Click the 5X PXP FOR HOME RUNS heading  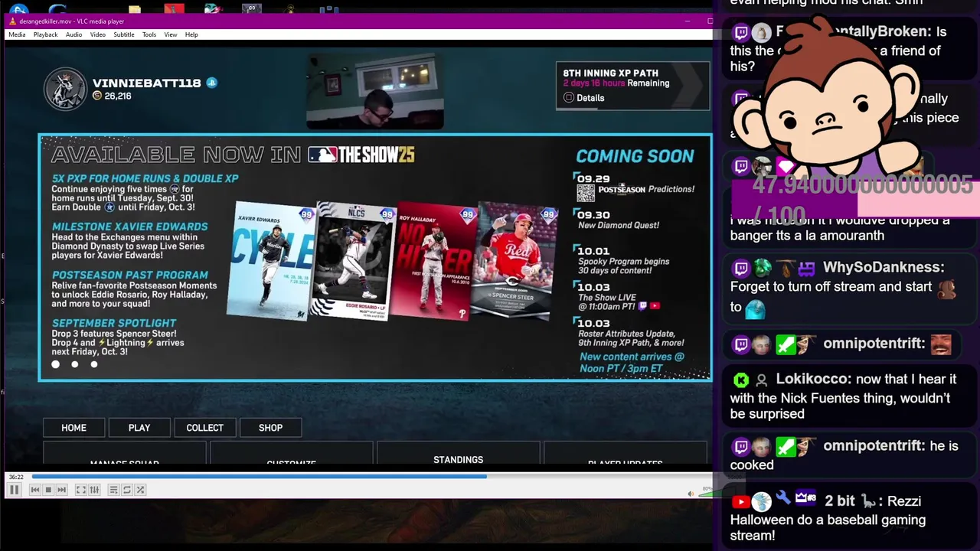[x=145, y=178]
